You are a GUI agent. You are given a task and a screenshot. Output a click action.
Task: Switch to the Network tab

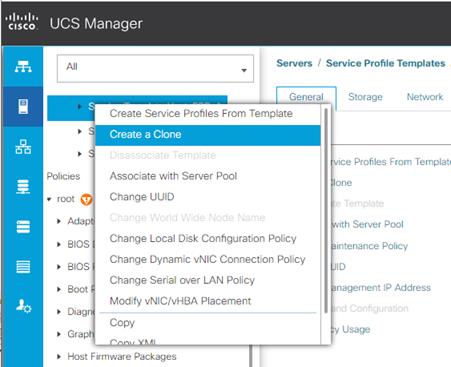[x=425, y=97]
